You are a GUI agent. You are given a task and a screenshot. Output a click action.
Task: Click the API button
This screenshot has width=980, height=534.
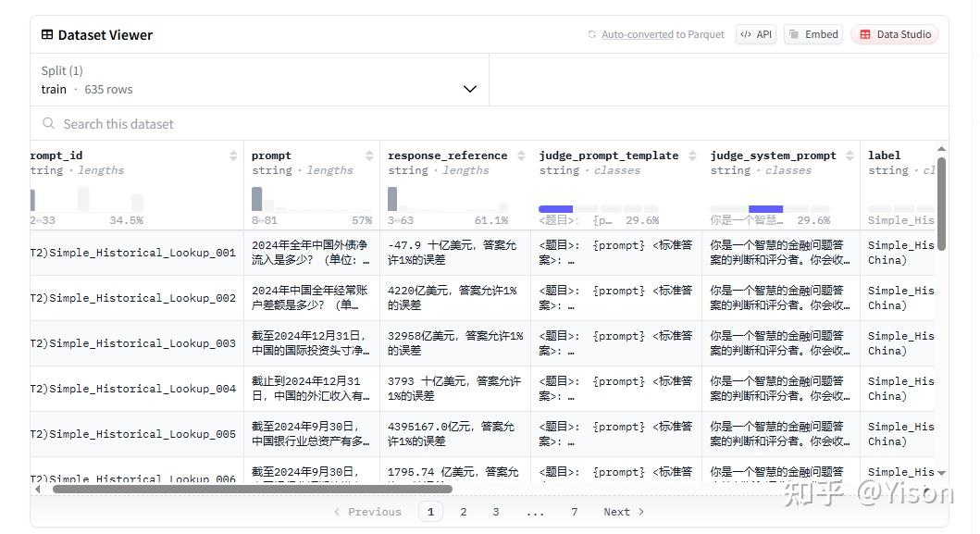[756, 34]
